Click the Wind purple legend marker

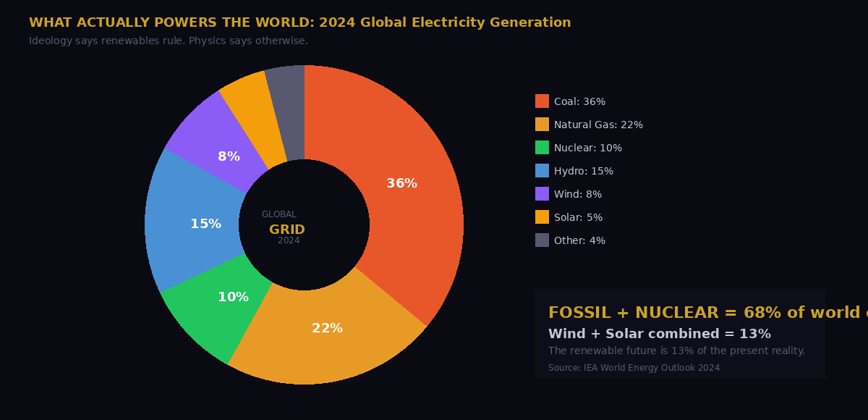pos(540,194)
